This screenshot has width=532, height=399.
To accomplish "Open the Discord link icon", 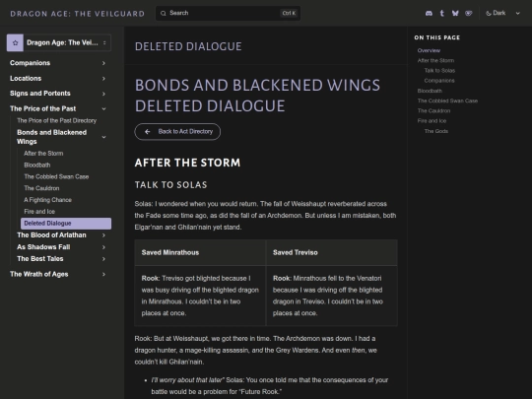I will point(429,13).
